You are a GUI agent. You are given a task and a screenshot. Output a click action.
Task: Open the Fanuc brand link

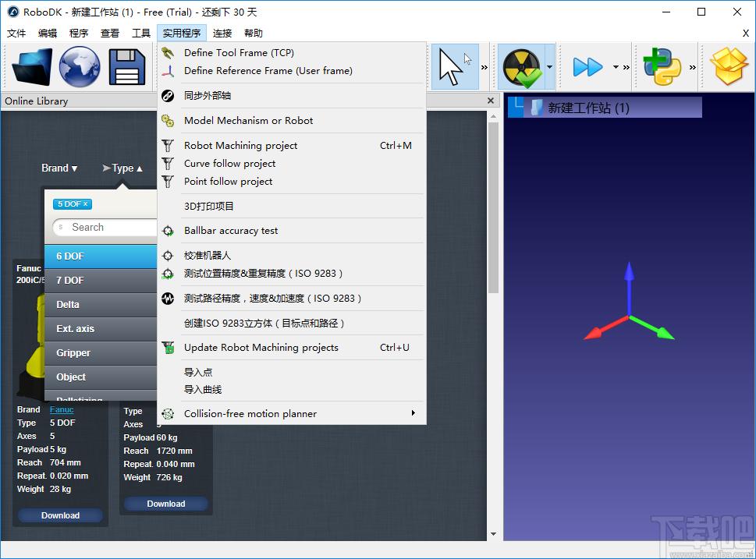click(x=62, y=409)
